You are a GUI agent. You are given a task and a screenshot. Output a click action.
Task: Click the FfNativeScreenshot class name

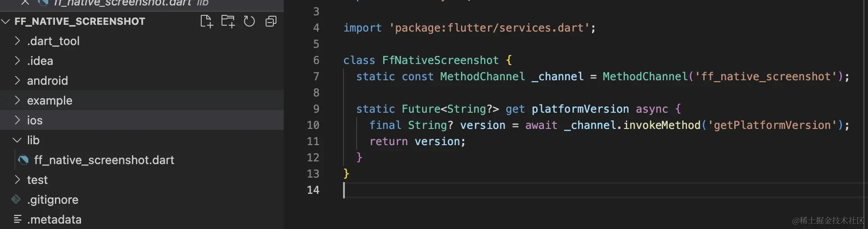(440, 60)
